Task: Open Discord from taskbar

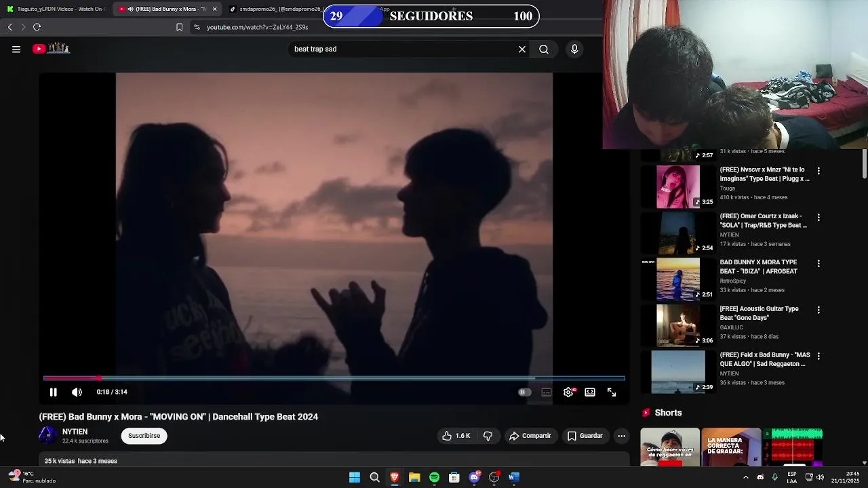Action: [x=475, y=477]
